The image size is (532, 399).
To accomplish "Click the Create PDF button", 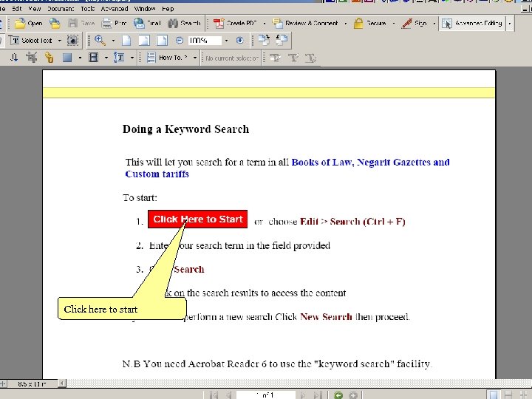I will click(234, 23).
